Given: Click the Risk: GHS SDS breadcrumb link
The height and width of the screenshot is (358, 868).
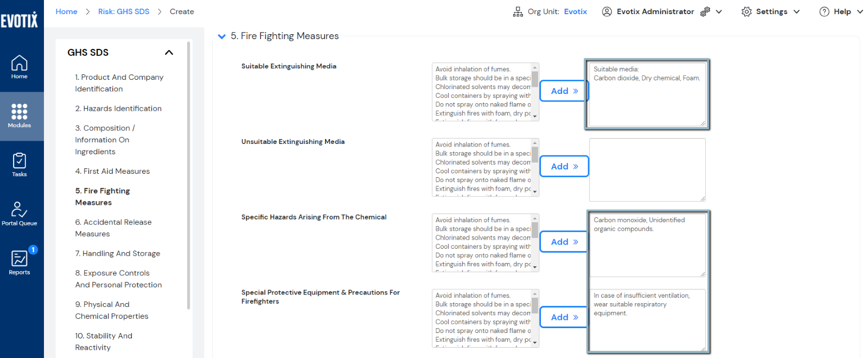Looking at the screenshot, I should coord(124,11).
